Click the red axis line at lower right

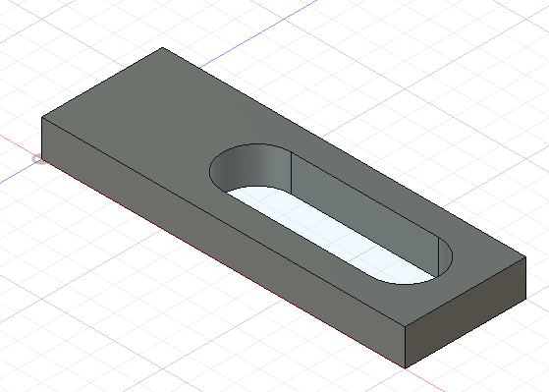[x=425, y=380]
